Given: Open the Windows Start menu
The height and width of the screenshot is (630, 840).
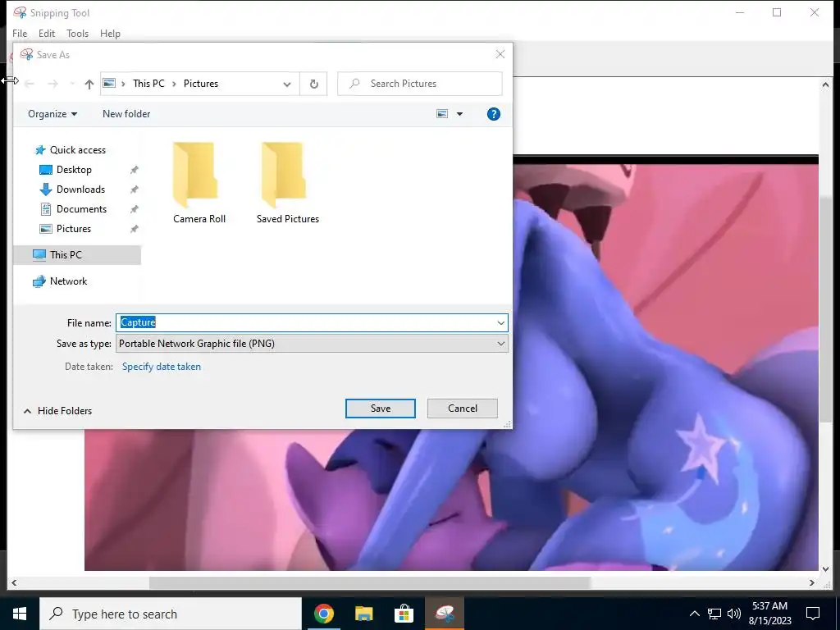Looking at the screenshot, I should (x=20, y=614).
